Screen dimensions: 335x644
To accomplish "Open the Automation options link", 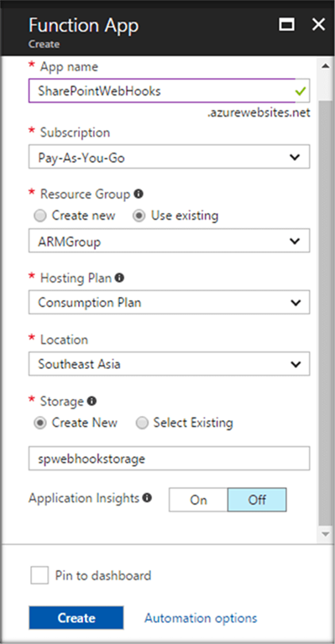I will coord(201,618).
